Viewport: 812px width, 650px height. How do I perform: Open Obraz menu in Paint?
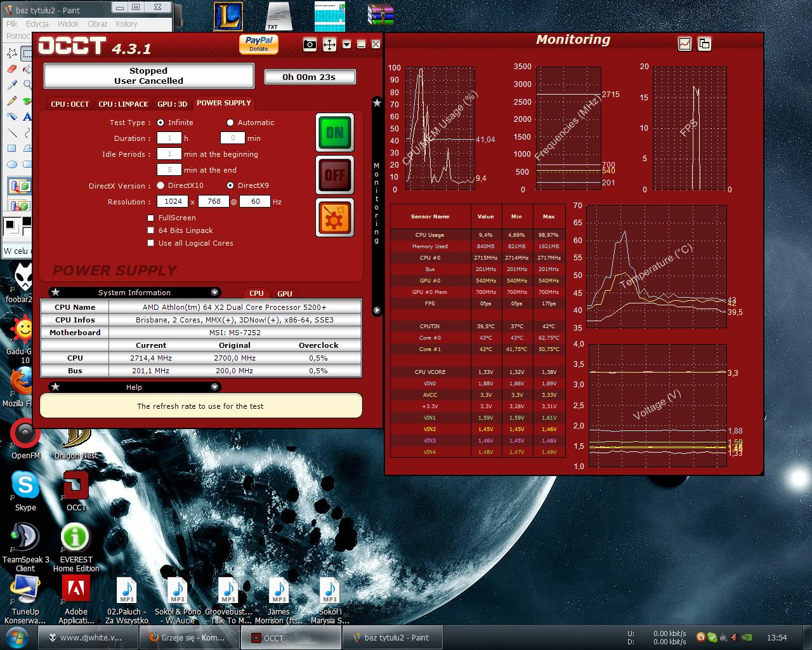click(x=98, y=23)
